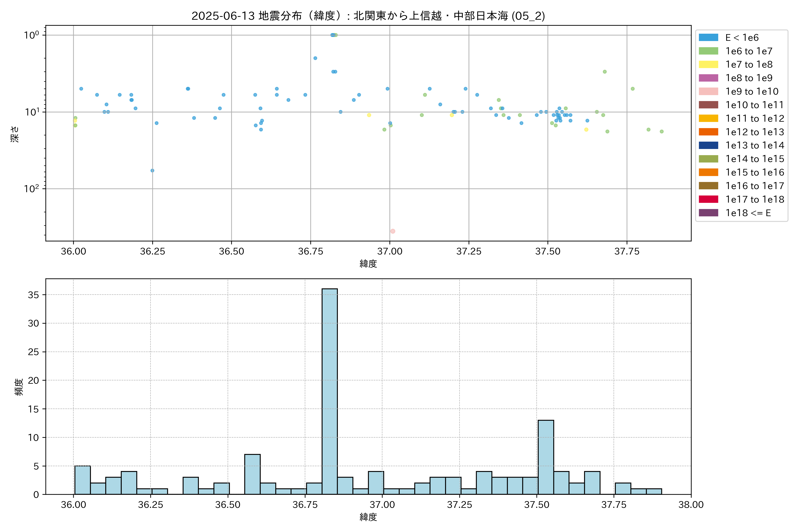Click the yellow 1e7 to 1e8 swatch

(708, 65)
